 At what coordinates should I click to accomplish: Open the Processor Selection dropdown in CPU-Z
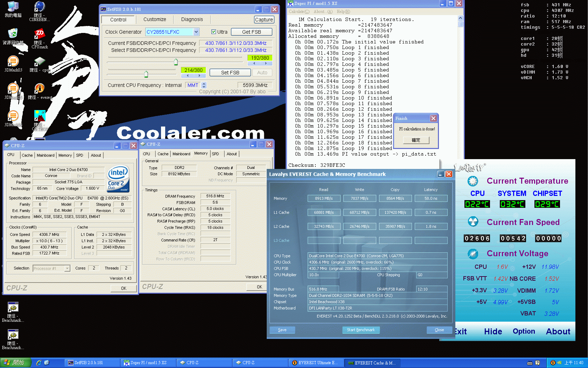[67, 268]
